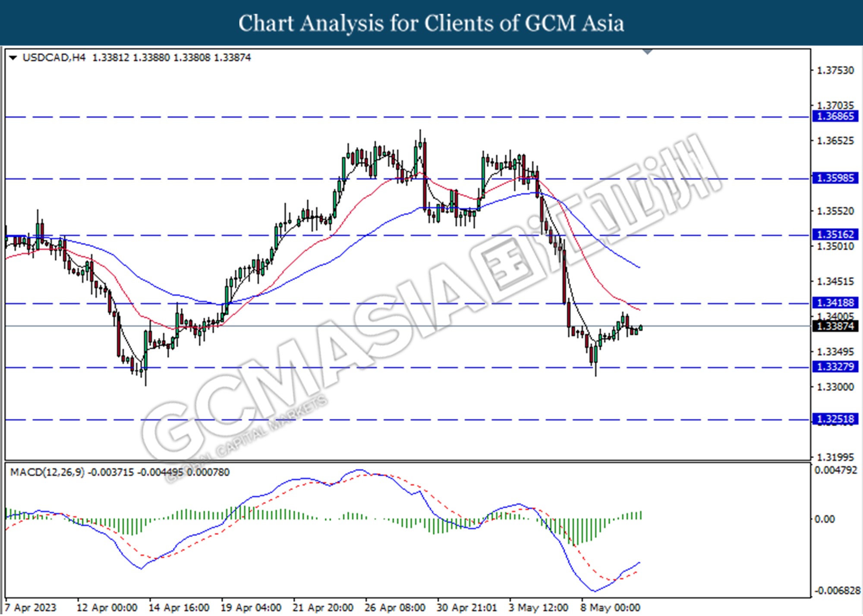Click the 19 Apr 04:00 time label

point(251,608)
